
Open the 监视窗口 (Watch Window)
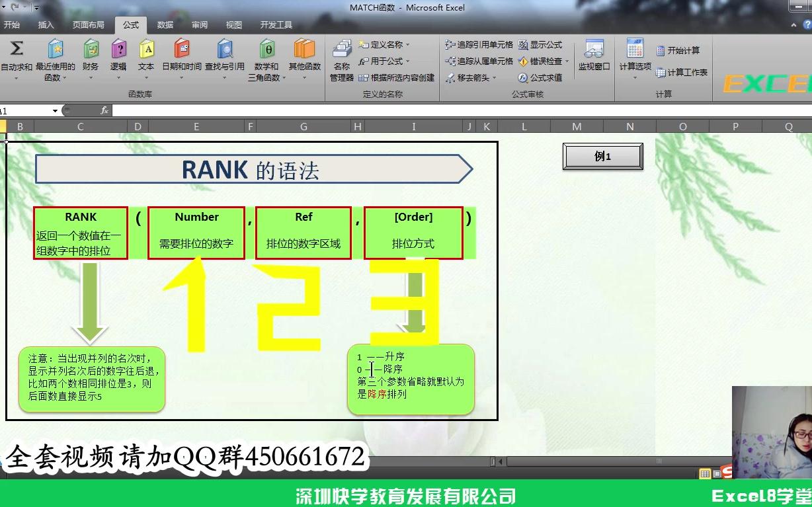point(593,58)
